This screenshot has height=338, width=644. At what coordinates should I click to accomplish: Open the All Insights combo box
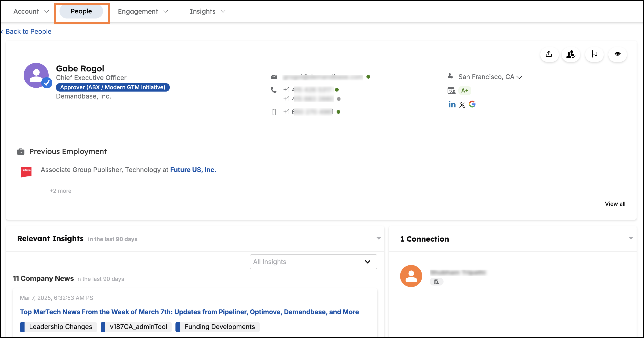point(313,262)
